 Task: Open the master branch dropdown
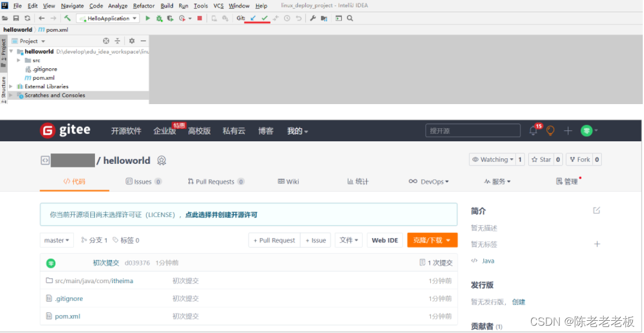point(57,240)
